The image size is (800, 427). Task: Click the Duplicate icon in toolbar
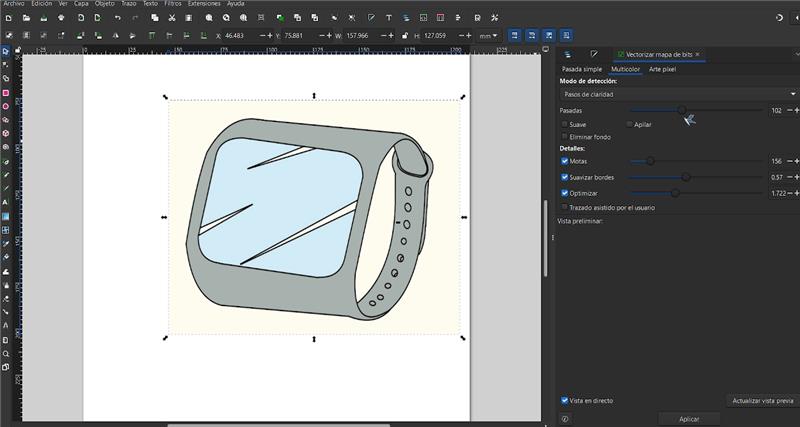[280, 18]
